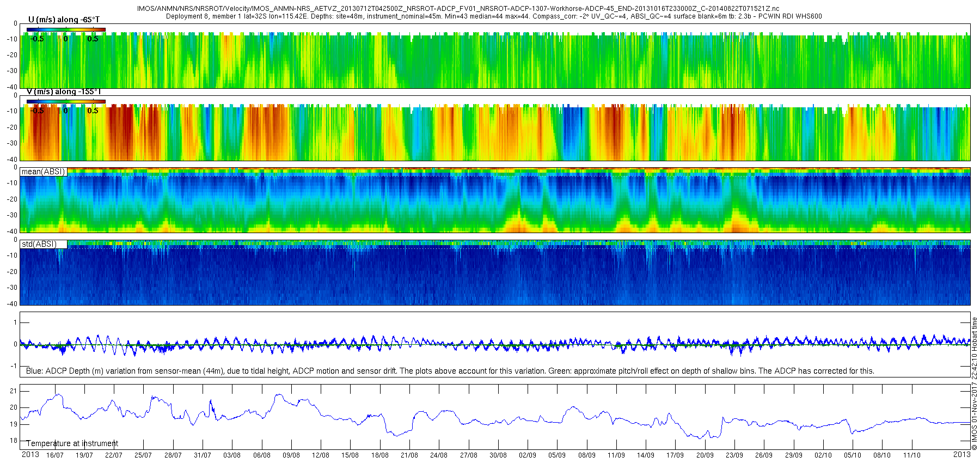Click the V velocity color scale bar
Screen dimensions: 980x463
point(66,101)
